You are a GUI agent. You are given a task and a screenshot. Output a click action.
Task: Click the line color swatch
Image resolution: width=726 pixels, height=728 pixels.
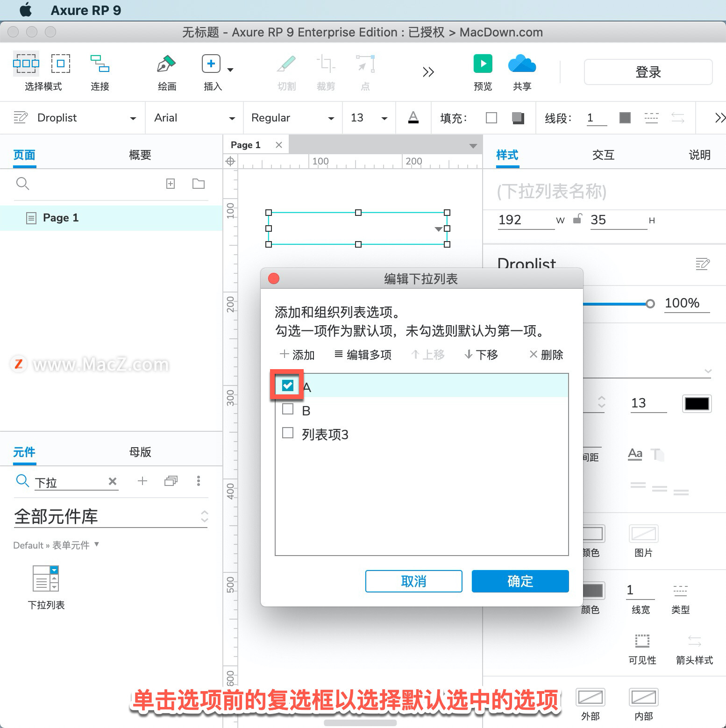click(625, 118)
